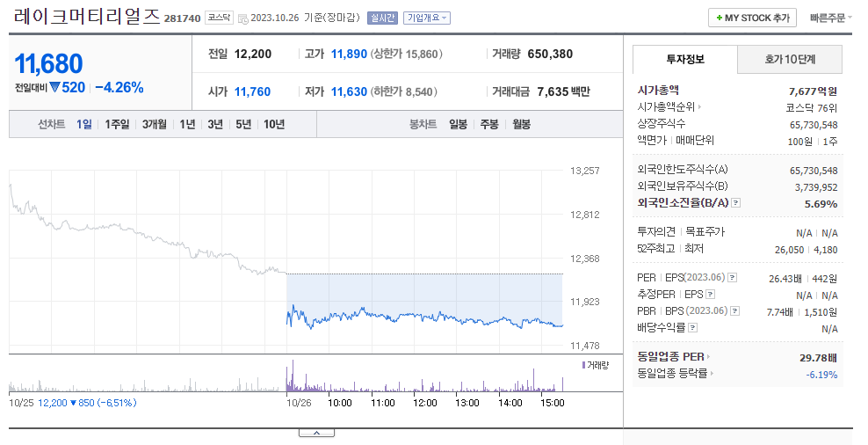The image size is (868, 445).
Task: Open the 기업개요 dropdown
Action: 427,18
